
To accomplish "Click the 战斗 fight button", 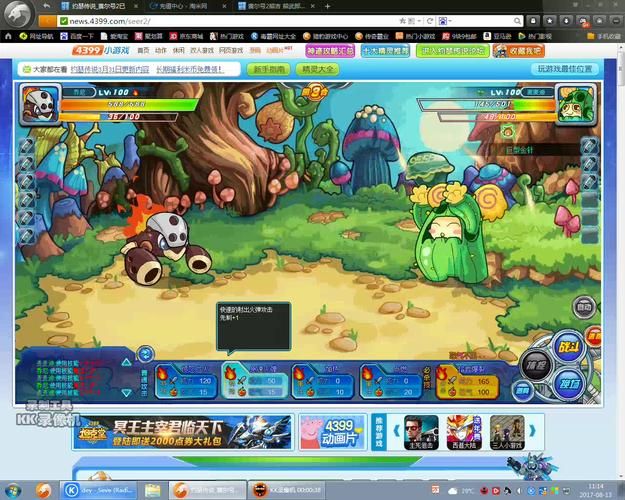I will point(569,347).
